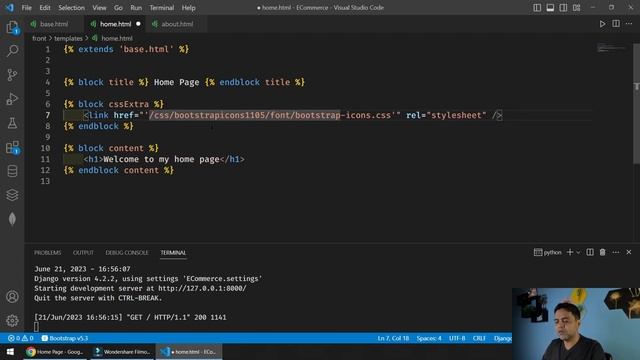Open errors and warnings status indicator
The width and height of the screenshot is (640, 360).
point(21,338)
